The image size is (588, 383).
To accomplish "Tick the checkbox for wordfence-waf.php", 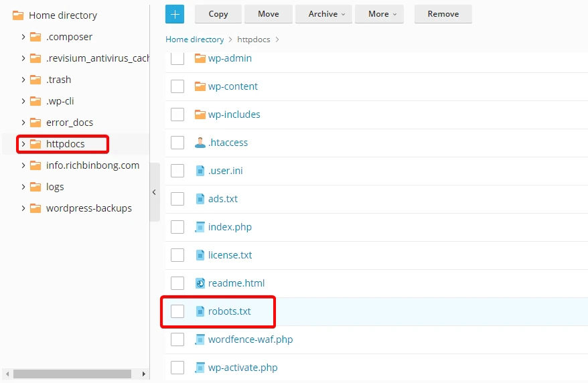I will pyautogui.click(x=177, y=339).
